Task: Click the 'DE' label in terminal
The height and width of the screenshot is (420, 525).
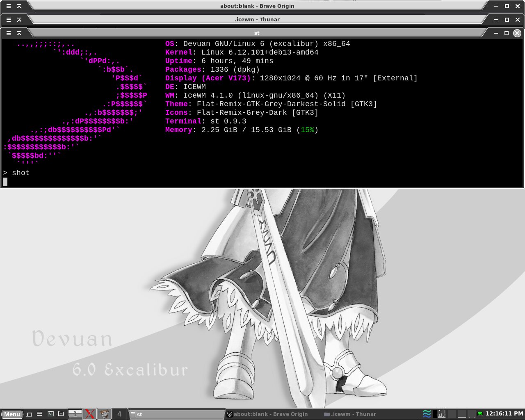Action: (170, 87)
